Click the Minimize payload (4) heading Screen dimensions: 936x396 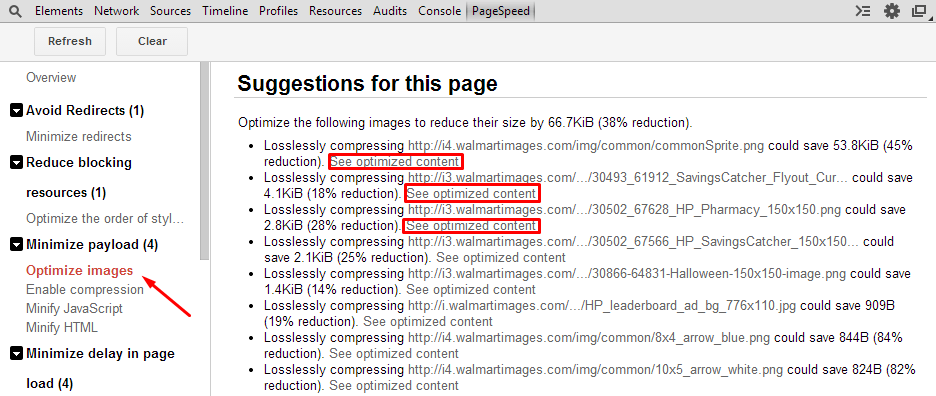tap(92, 245)
